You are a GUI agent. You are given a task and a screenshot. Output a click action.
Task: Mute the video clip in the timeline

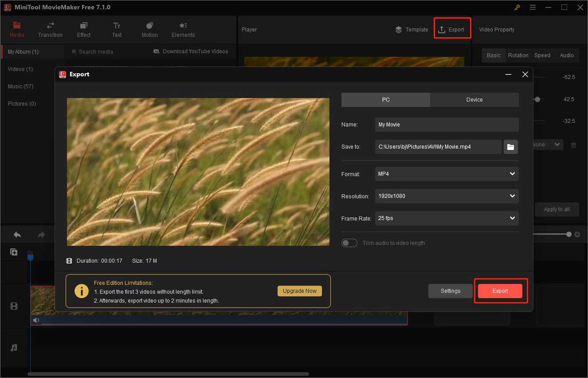click(36, 320)
